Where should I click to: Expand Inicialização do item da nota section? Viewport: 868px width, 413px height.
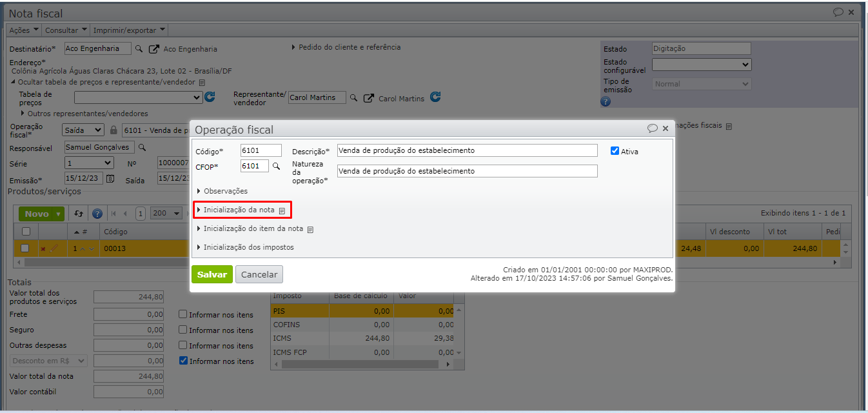(x=250, y=228)
